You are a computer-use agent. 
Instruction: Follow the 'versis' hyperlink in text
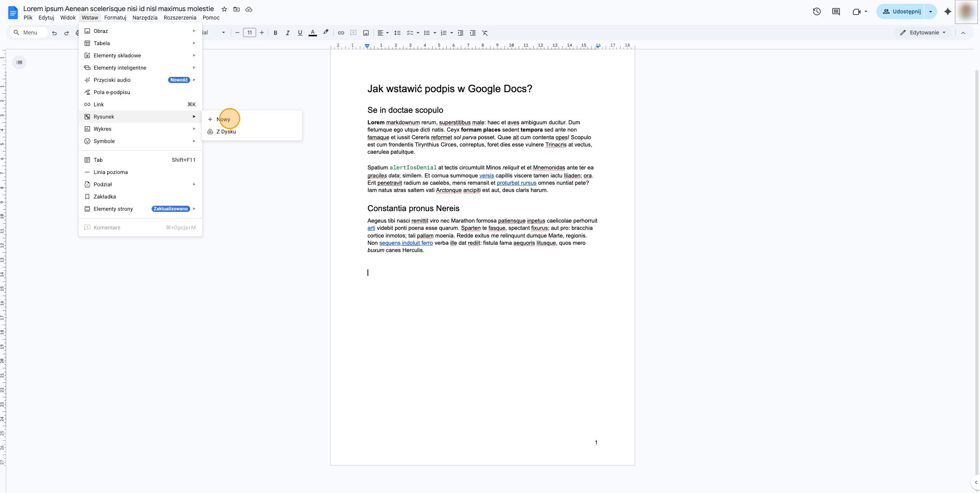click(x=487, y=176)
